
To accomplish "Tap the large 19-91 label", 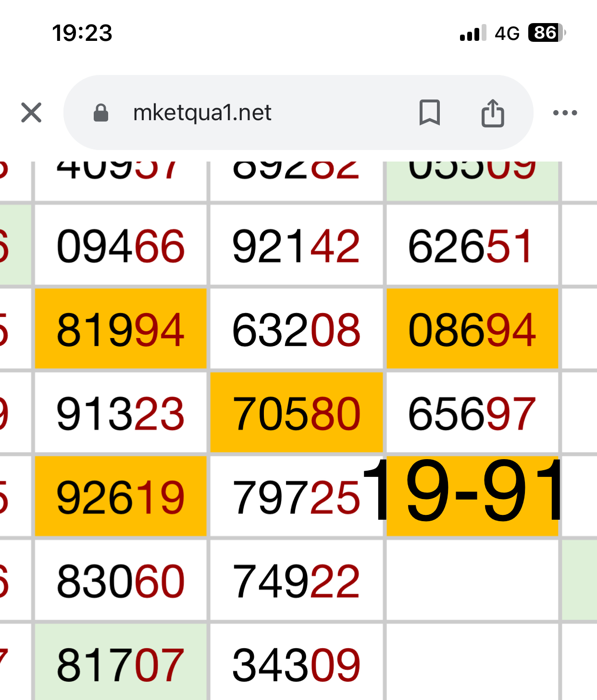I will 464,491.
